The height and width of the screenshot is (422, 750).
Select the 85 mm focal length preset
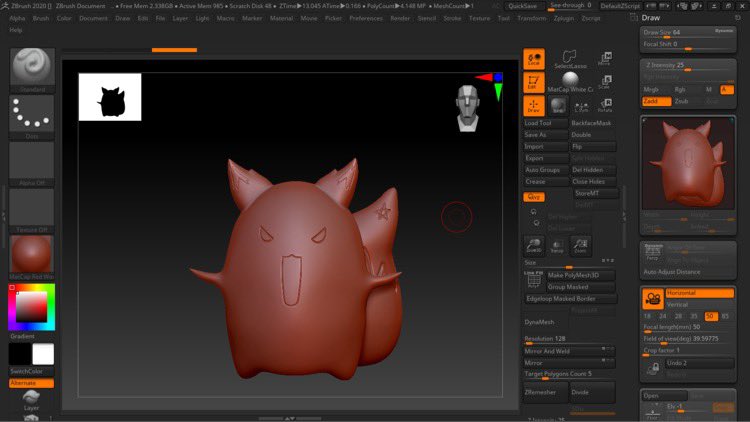click(726, 316)
